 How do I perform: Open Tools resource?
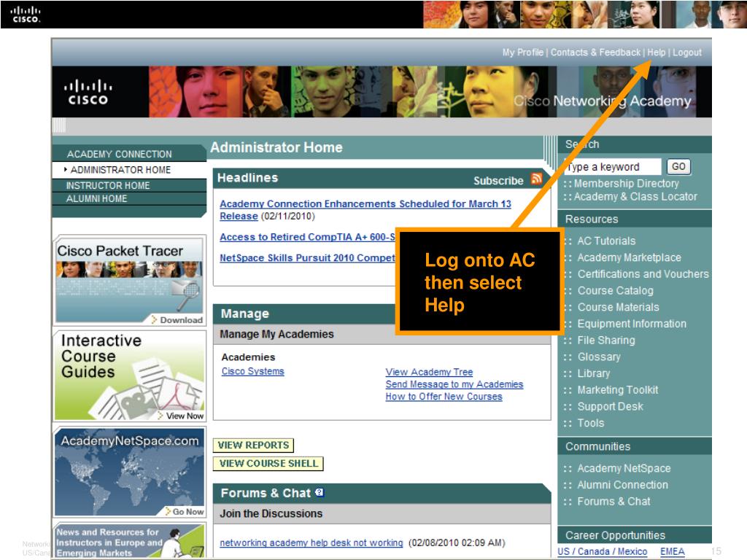tap(591, 423)
